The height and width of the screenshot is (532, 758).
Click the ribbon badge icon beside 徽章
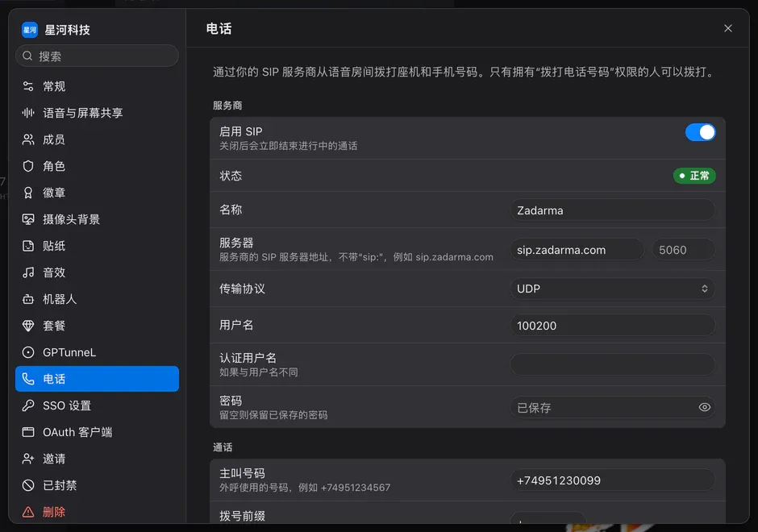28,193
